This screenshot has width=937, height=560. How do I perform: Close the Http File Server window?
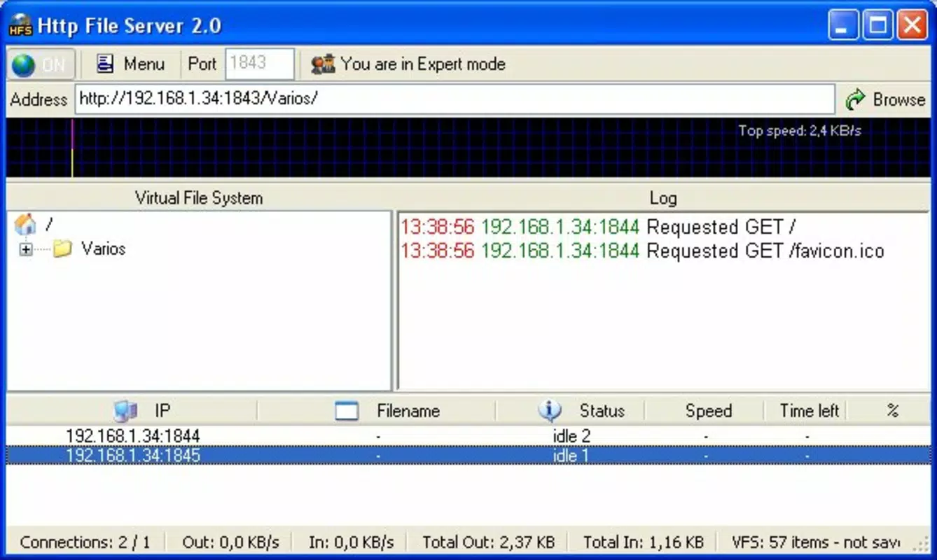coord(912,26)
